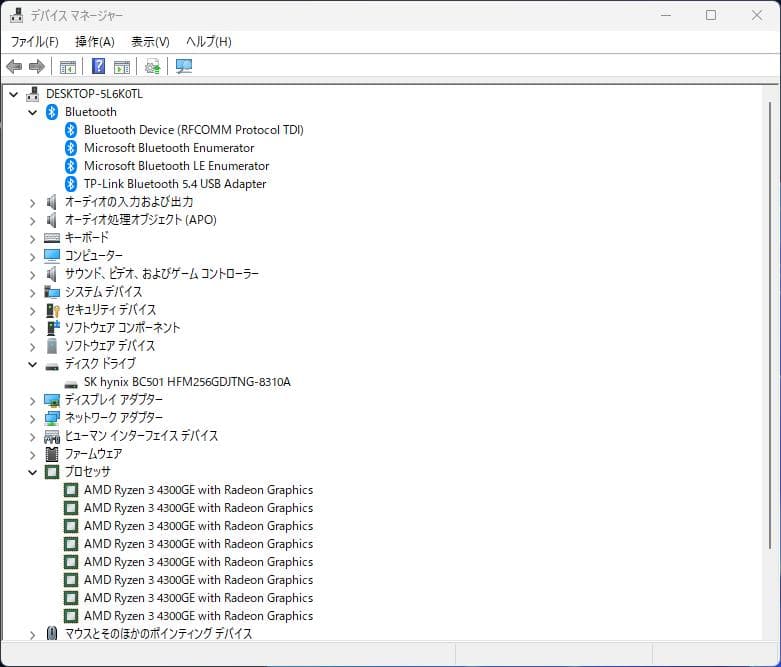The width and height of the screenshot is (781, 667).
Task: Open the 操作(A) menu
Action: [x=95, y=41]
